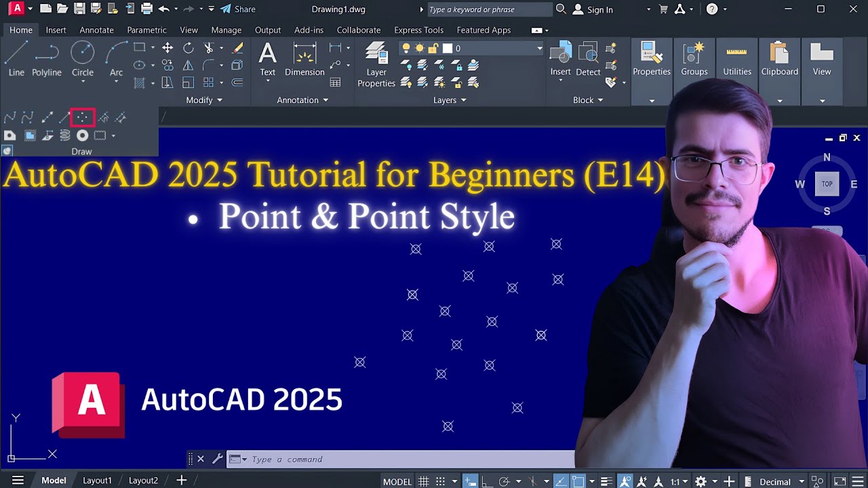
Task: Click the Multiple Points tool highlighted in red
Action: (83, 118)
